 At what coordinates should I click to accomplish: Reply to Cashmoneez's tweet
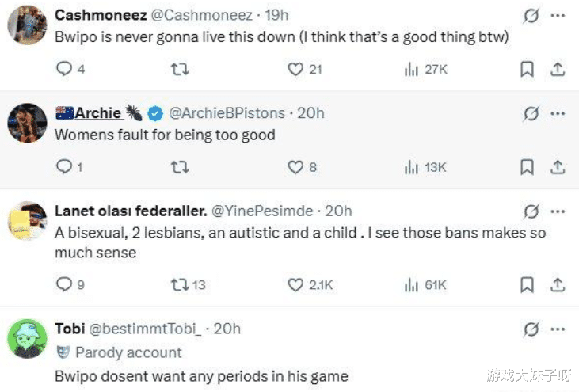[64, 69]
